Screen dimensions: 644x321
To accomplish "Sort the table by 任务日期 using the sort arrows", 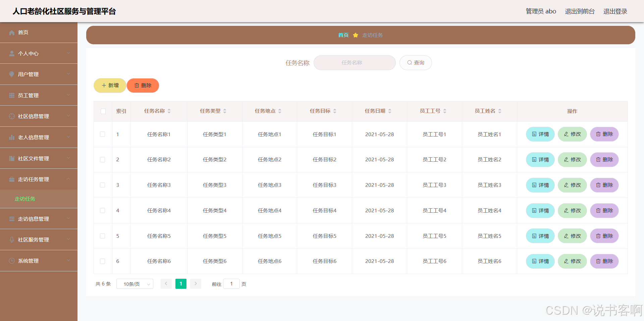I will point(390,111).
